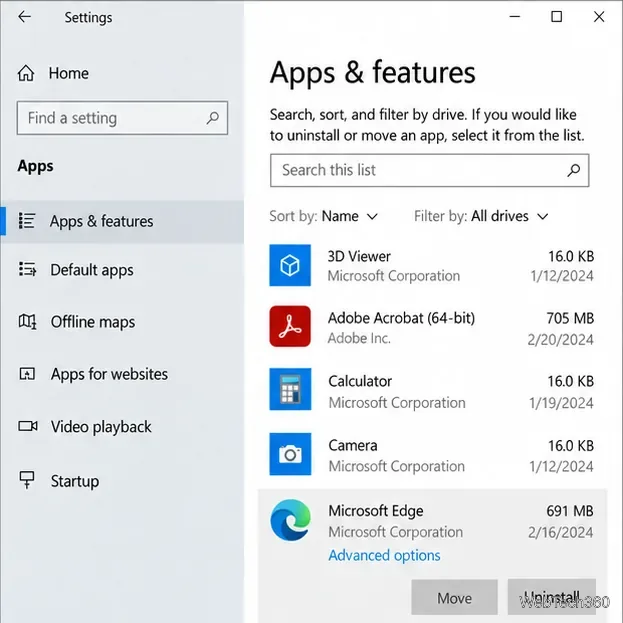
Task: Click the 1/19/2024 install date
Action: tap(561, 403)
